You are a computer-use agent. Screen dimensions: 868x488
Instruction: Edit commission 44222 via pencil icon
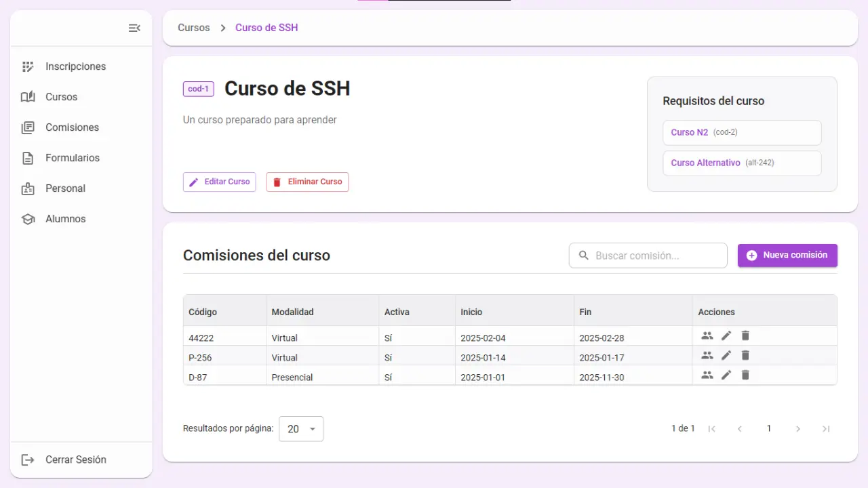(x=726, y=335)
